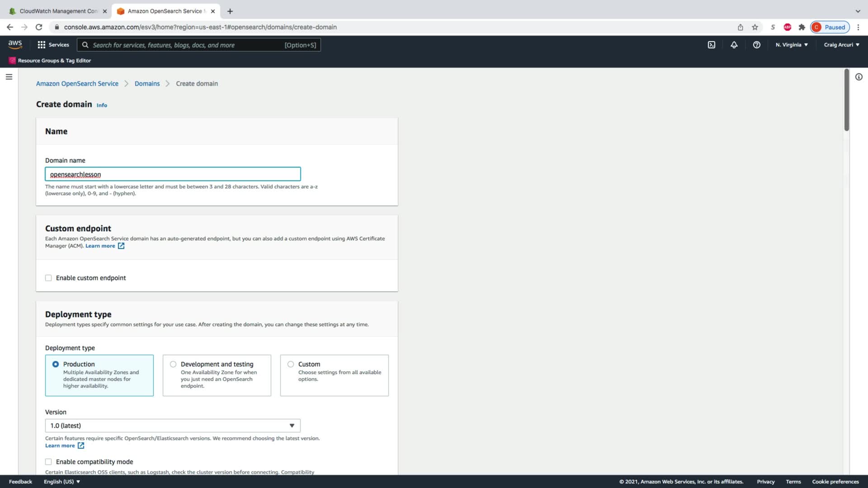
Task: Open the Services grid menu
Action: click(53, 45)
